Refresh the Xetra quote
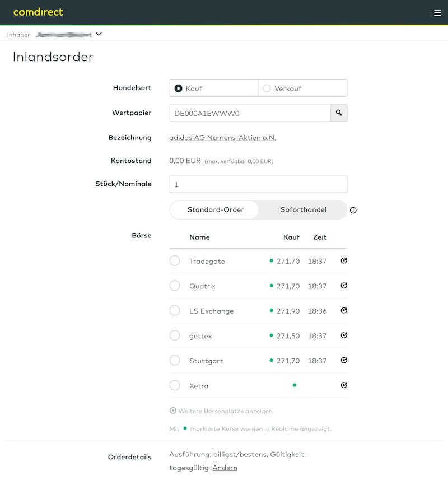 tap(344, 385)
